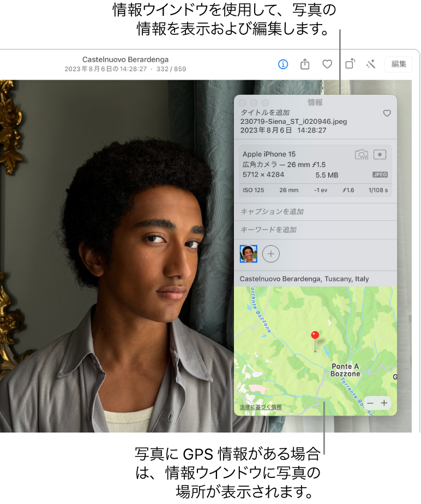Image resolution: width=421 pixels, height=504 pixels.
Task: Favorite the photo with toolbar heart
Action: click(327, 64)
